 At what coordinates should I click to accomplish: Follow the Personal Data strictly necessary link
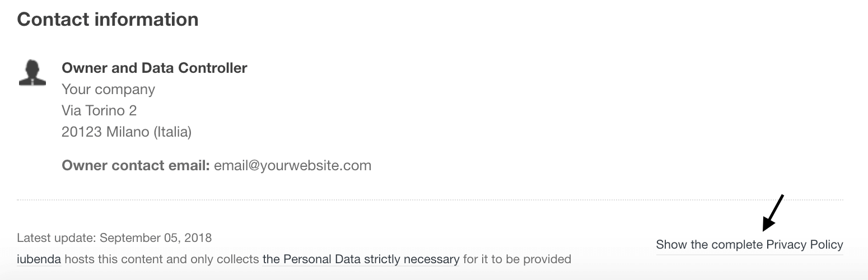(x=361, y=259)
